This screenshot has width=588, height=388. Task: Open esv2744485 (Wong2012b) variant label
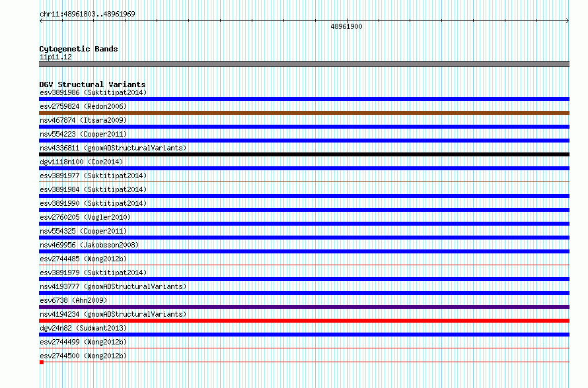coord(83,259)
